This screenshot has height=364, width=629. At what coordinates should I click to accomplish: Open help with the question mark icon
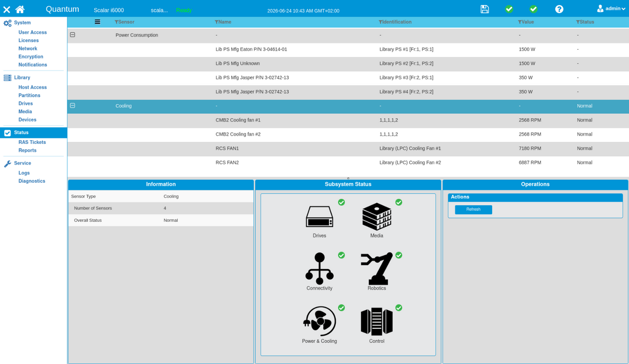coord(559,9)
